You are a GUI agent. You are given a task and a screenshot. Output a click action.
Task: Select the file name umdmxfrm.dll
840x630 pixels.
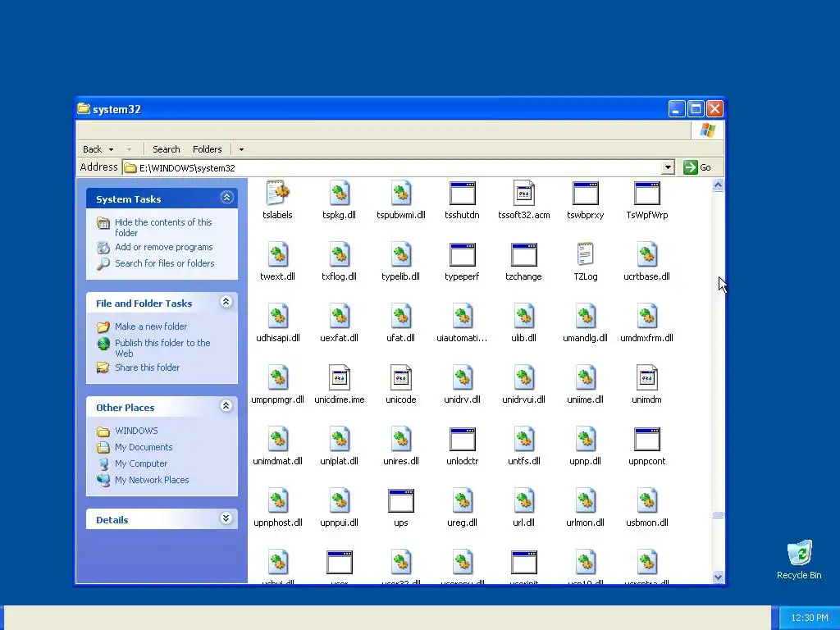click(646, 338)
